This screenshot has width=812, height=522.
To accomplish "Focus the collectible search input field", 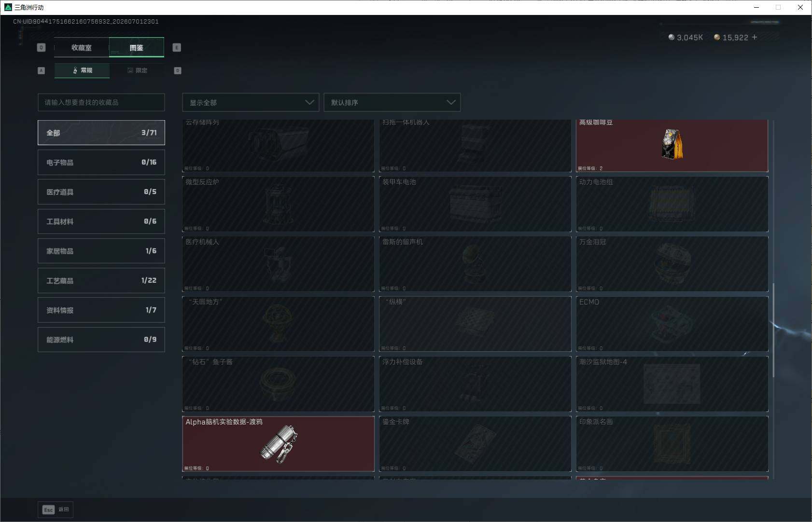I will [x=101, y=102].
